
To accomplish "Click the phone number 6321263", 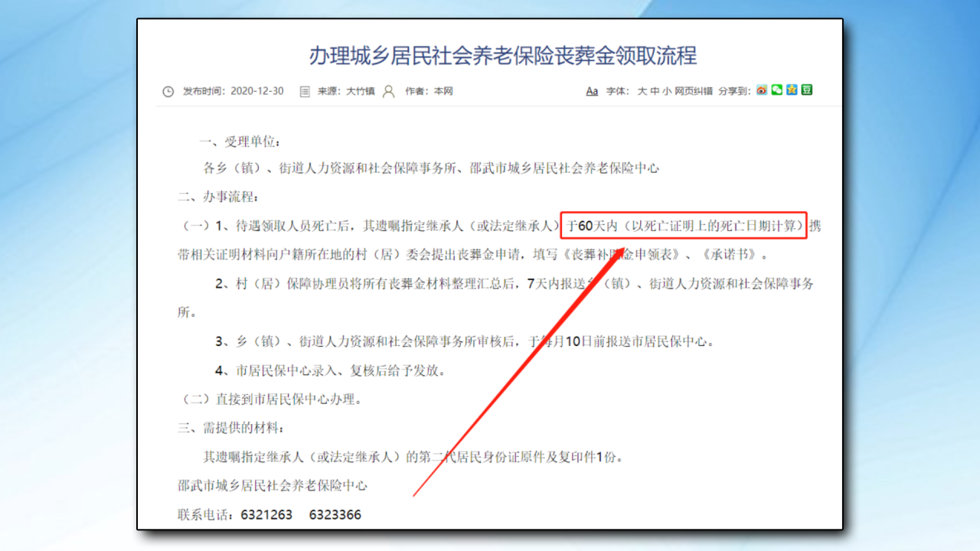I will point(266,515).
